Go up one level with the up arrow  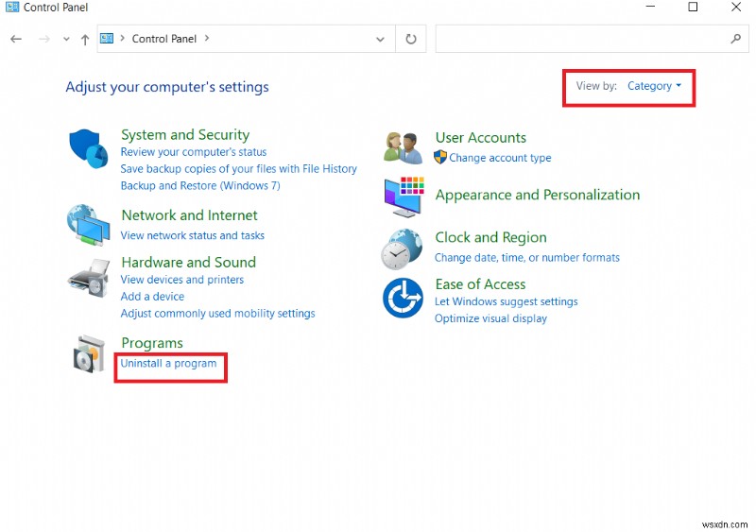(85, 39)
